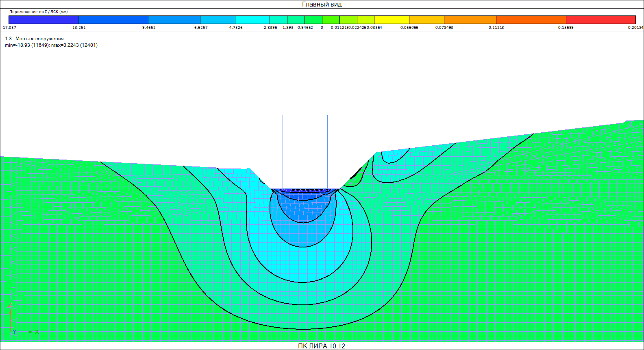Select the darkest blue legend swatch
This screenshot has width=644, height=350.
click(43, 20)
